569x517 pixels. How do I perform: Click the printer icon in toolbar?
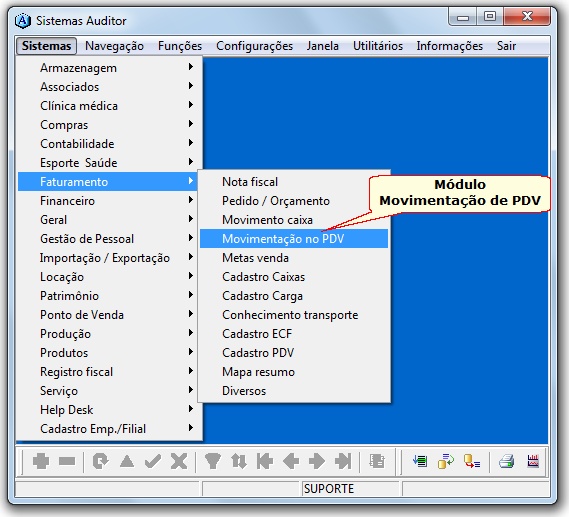pyautogui.click(x=506, y=461)
